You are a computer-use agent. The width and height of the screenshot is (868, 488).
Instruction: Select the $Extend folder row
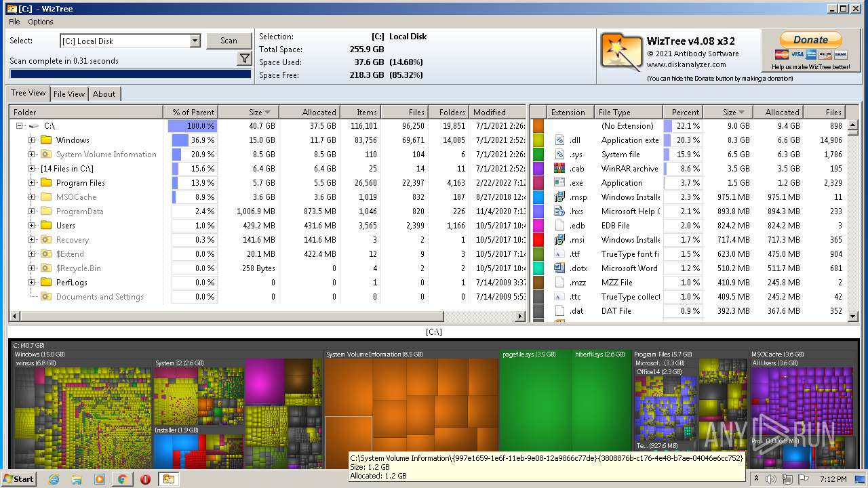point(268,254)
